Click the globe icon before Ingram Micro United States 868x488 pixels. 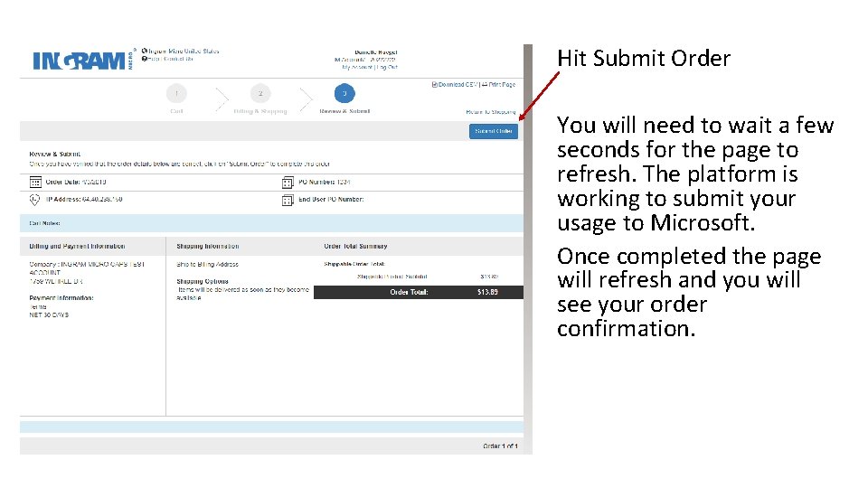point(145,51)
